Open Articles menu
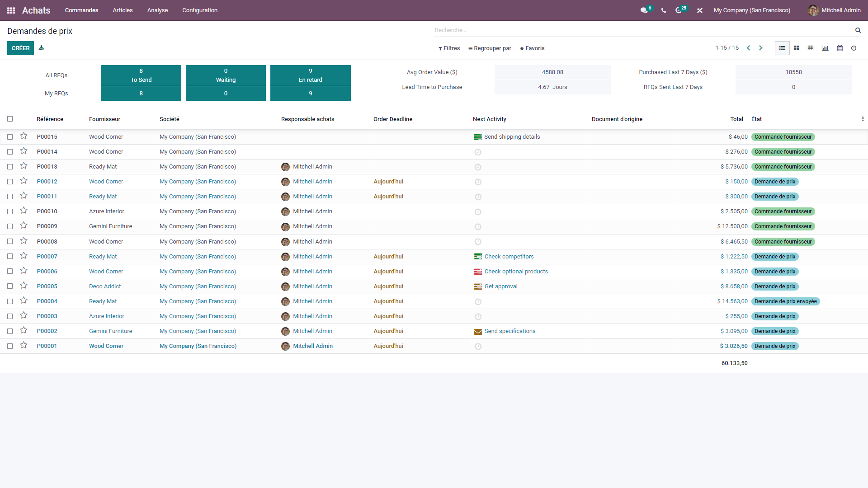The width and height of the screenshot is (868, 488). pos(123,10)
